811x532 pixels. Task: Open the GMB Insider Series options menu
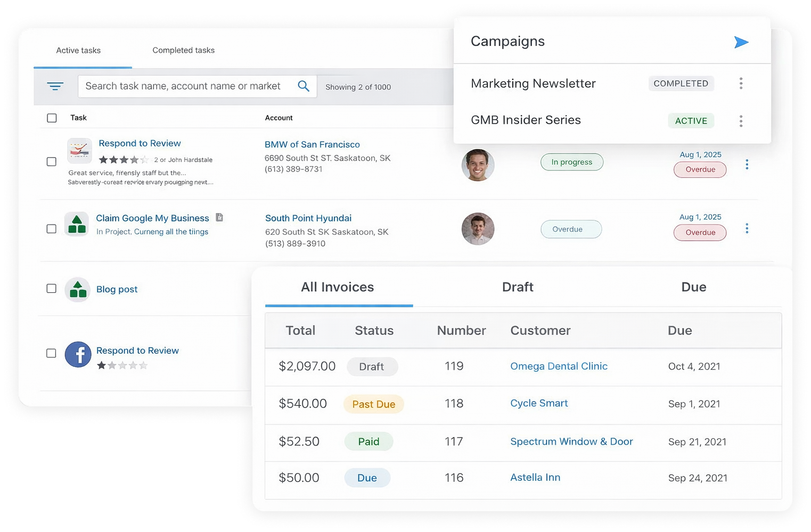coord(741,121)
